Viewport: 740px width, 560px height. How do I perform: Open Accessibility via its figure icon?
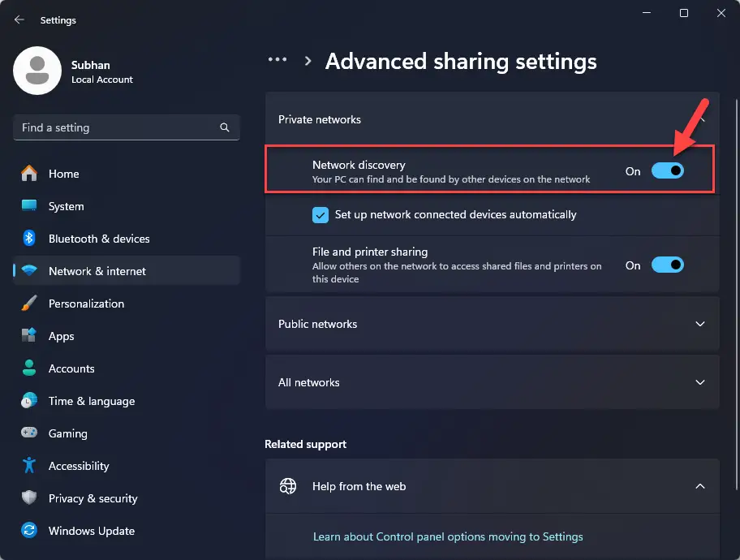tap(29, 466)
